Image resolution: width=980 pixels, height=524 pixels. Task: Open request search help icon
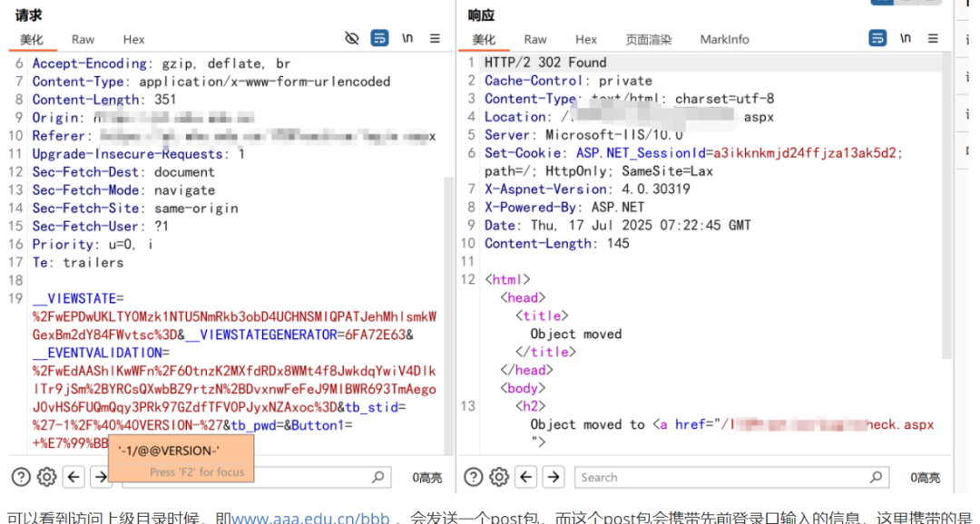tap(21, 477)
